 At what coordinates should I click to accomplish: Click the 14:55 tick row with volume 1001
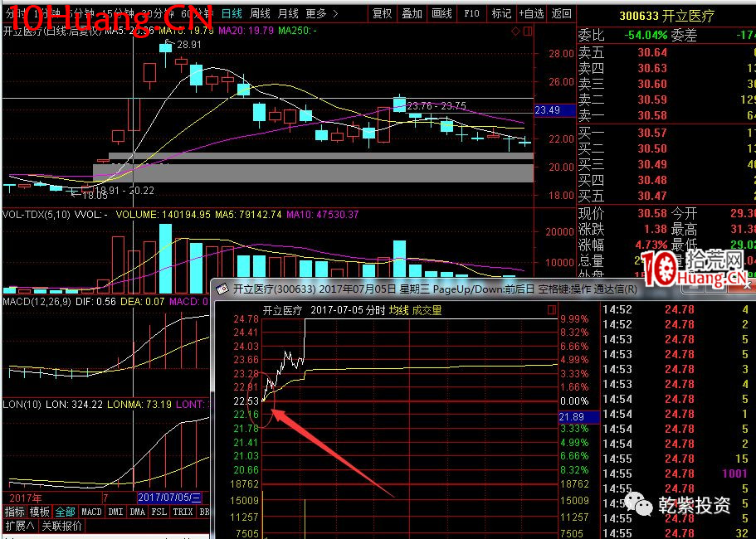click(676, 473)
